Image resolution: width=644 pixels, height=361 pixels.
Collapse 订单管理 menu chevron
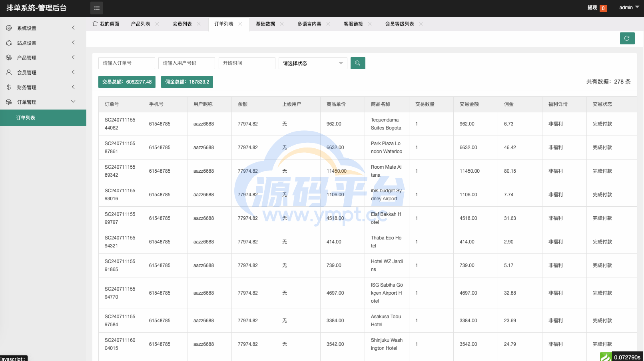tap(73, 102)
